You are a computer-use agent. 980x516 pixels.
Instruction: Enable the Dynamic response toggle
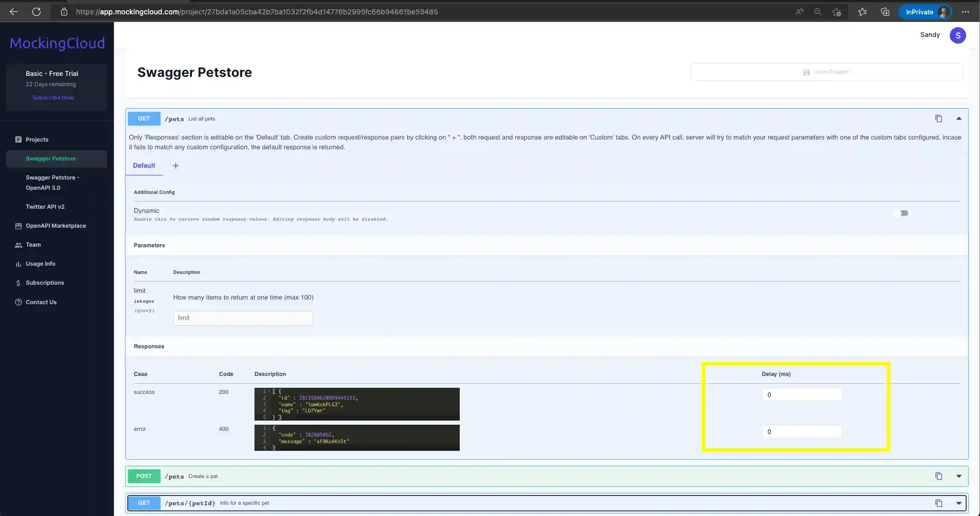point(901,213)
